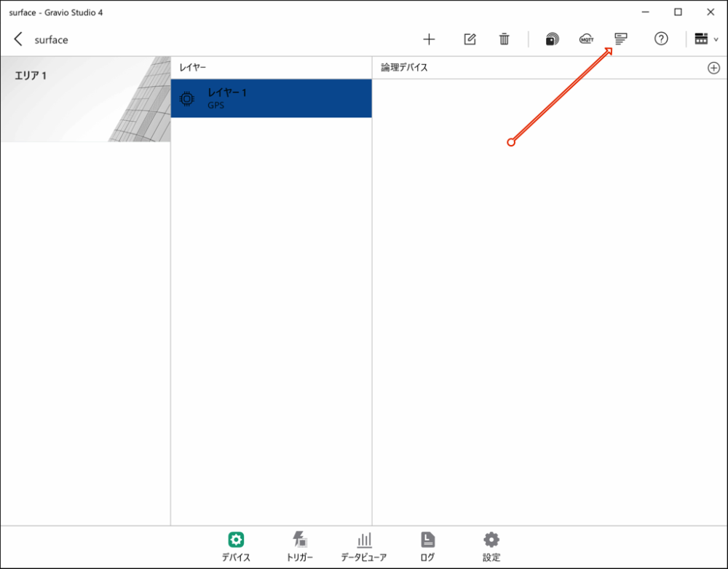The width and height of the screenshot is (728, 569).
Task: Open the help question mark icon
Action: [661, 39]
